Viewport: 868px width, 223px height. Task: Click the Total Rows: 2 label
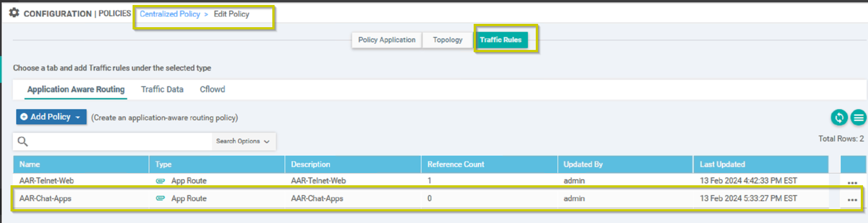[841, 138]
